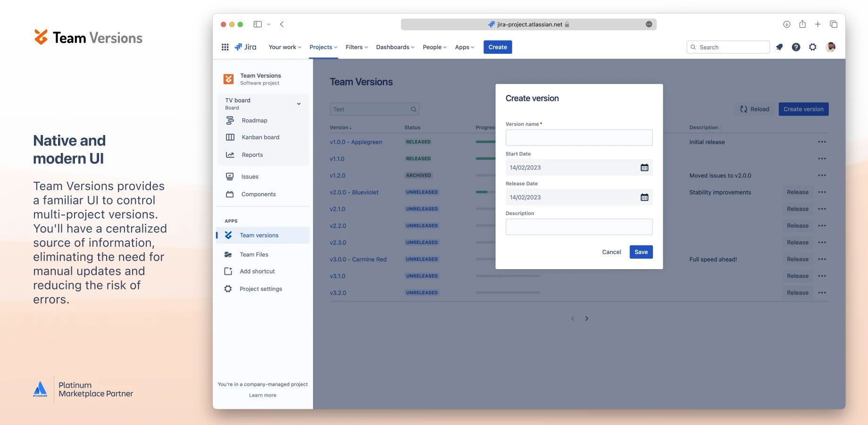The height and width of the screenshot is (425, 868).
Task: Open Release Date calendar picker icon
Action: [644, 197]
